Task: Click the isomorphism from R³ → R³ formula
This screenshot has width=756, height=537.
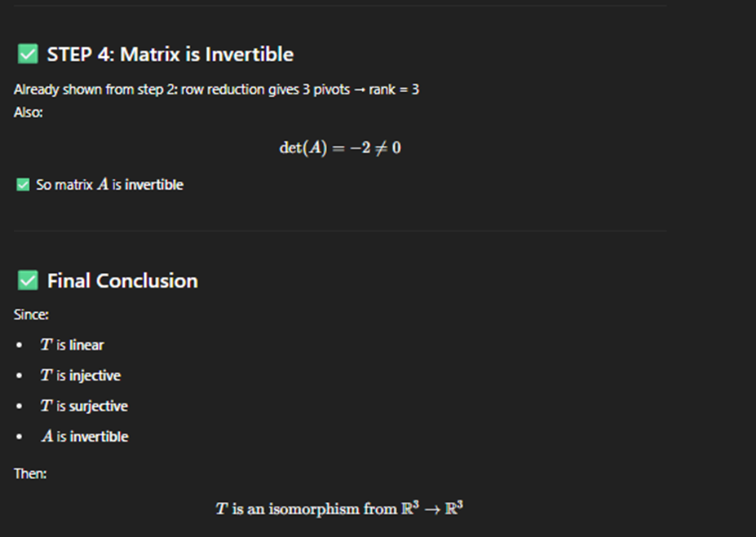Action: point(339,508)
